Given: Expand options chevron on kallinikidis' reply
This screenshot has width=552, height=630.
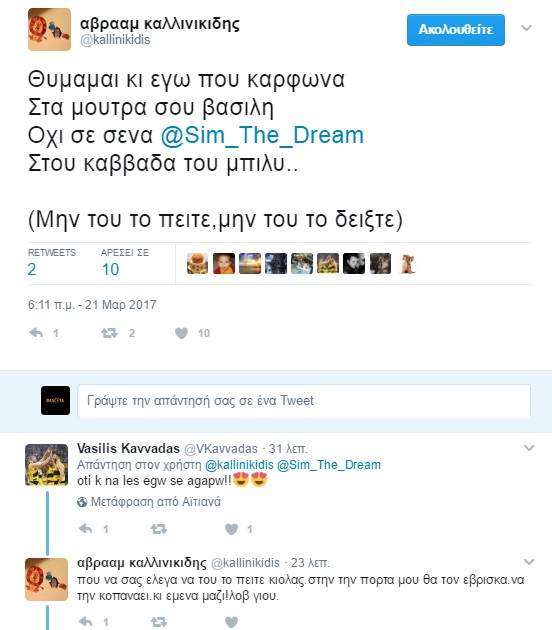Looking at the screenshot, I should pyautogui.click(x=529, y=562).
